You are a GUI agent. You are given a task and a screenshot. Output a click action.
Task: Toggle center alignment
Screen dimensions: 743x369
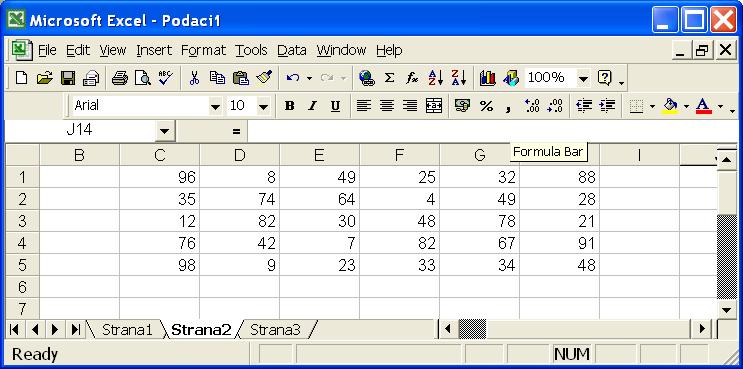(387, 106)
